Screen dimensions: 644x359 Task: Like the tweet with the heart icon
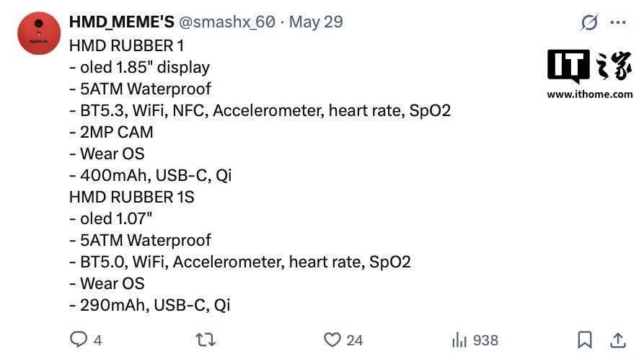332,340
